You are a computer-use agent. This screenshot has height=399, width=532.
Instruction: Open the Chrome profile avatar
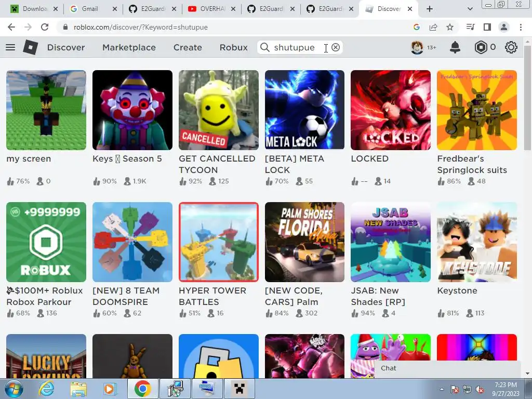point(504,27)
